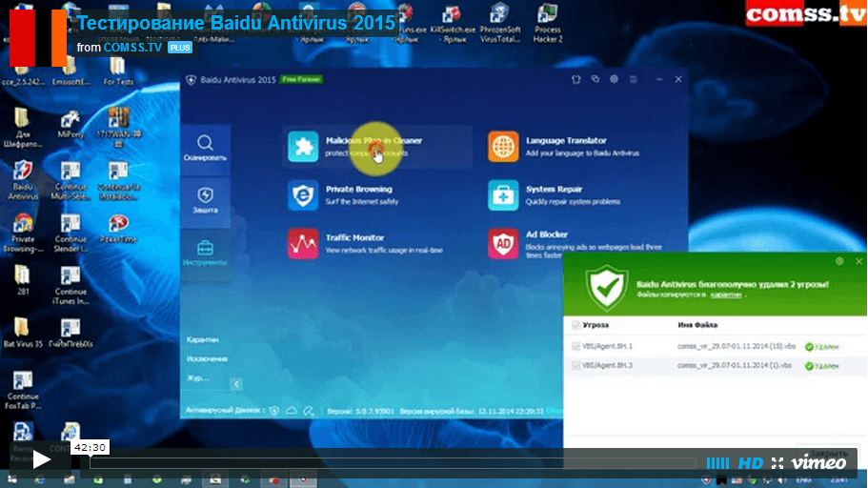Click the cloud engine icon in status bar
Viewport: 868px width, 488px height.
point(292,411)
